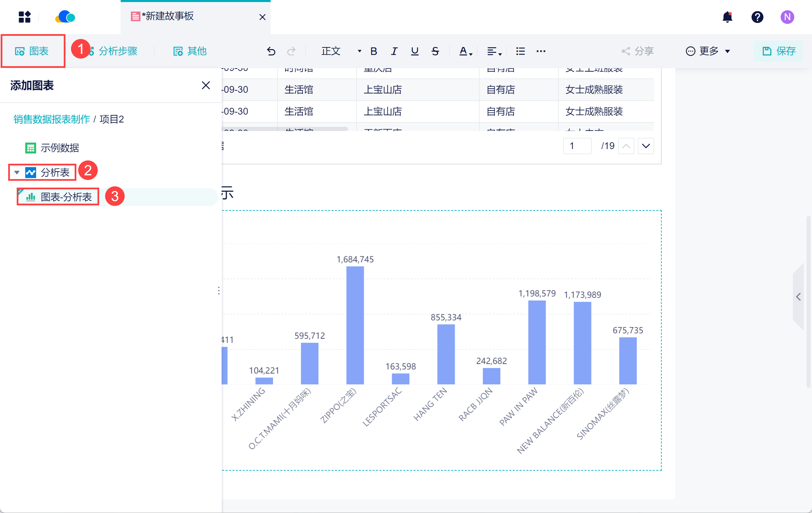Open the app grid launcher icon
Image resolution: width=812 pixels, height=513 pixels.
point(25,17)
